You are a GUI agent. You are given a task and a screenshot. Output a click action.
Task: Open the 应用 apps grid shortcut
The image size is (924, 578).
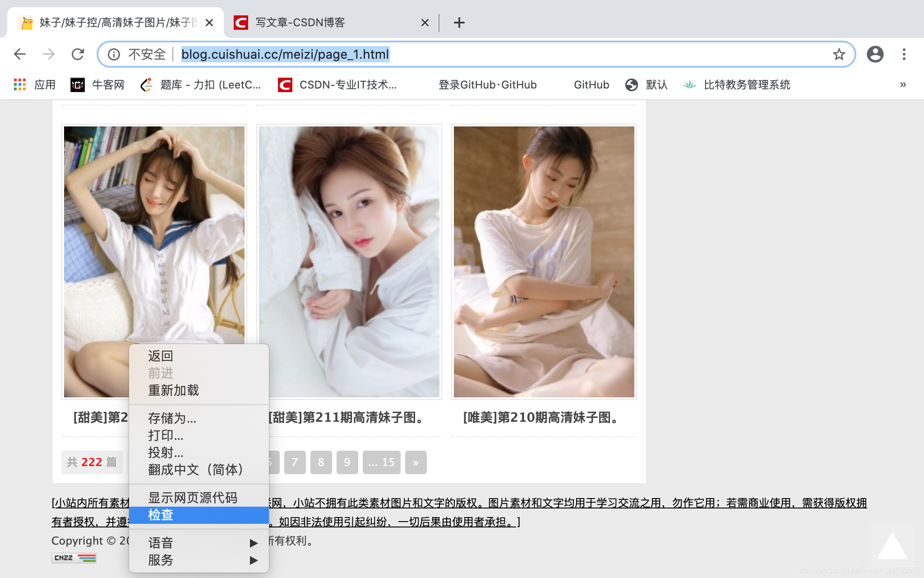(x=34, y=84)
